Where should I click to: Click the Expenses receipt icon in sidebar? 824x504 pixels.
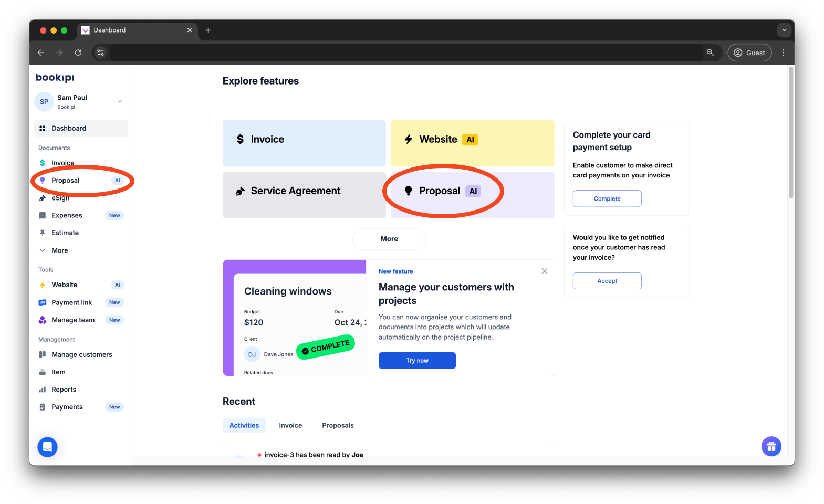pyautogui.click(x=43, y=216)
